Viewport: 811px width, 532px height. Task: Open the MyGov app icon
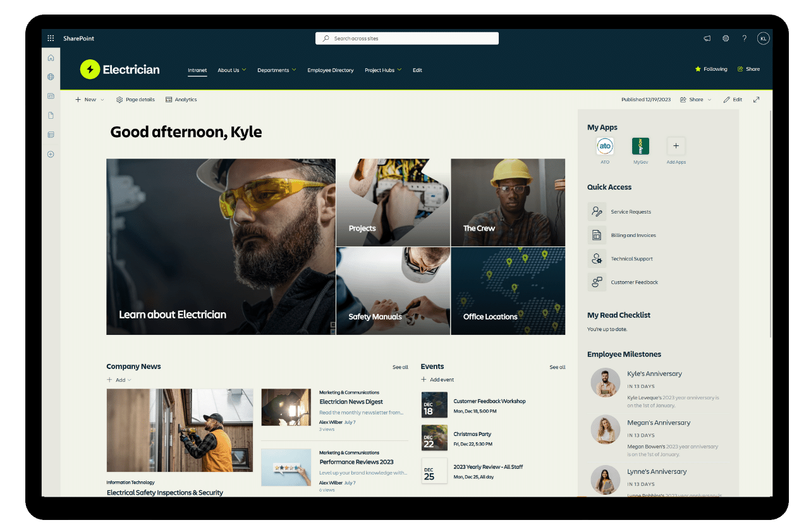point(640,147)
